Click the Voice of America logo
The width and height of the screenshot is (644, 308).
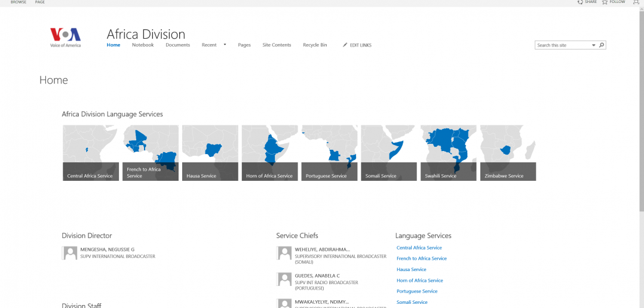coord(65,38)
